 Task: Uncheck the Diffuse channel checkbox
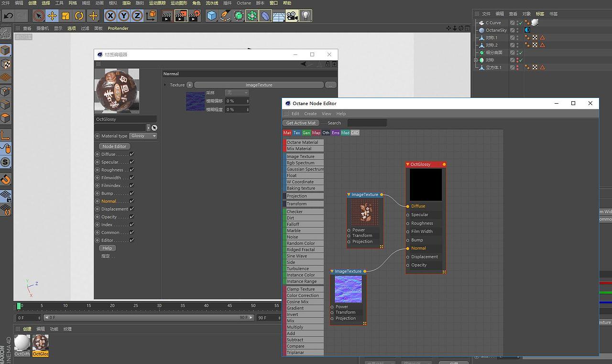[132, 154]
